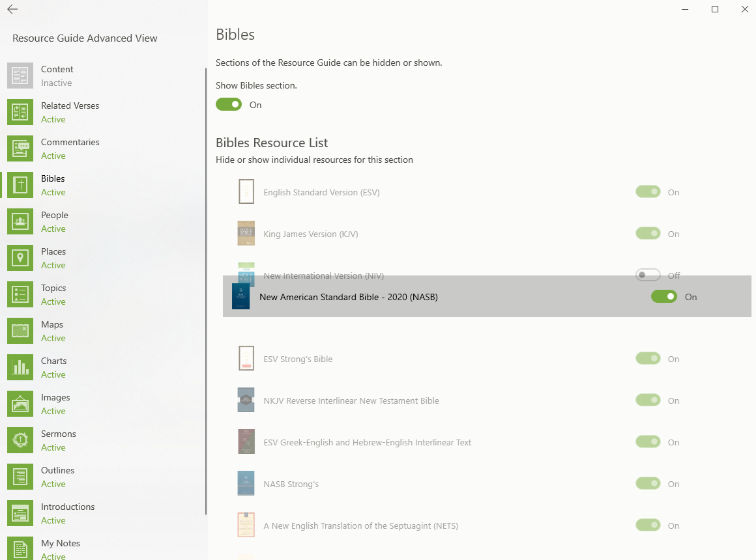Click the back arrow icon
Image resolution: width=756 pixels, height=560 pixels.
(12, 10)
